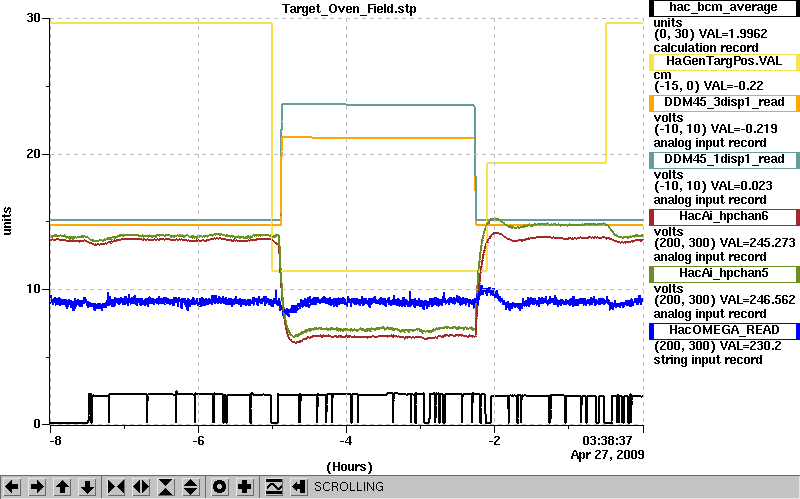
Task: Click the X-axis tick label -2
Action: [493, 440]
